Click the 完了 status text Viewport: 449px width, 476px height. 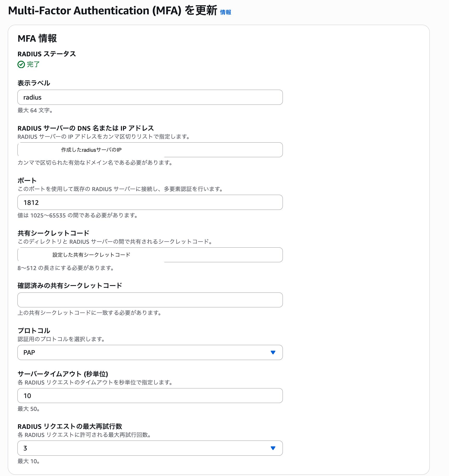pos(33,64)
